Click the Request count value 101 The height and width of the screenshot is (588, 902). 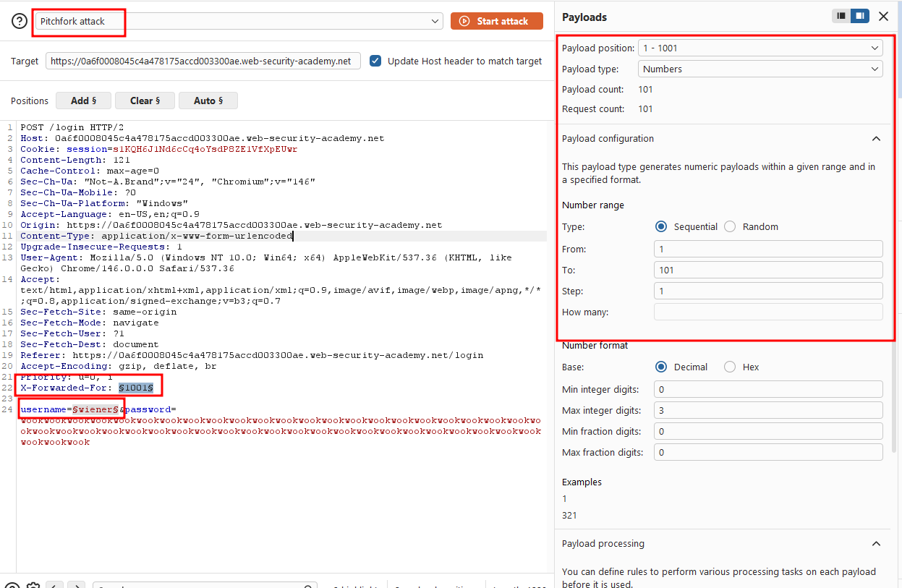[645, 109]
